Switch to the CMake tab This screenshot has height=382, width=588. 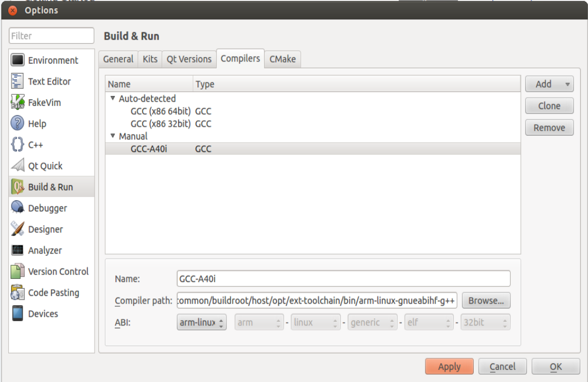click(282, 59)
